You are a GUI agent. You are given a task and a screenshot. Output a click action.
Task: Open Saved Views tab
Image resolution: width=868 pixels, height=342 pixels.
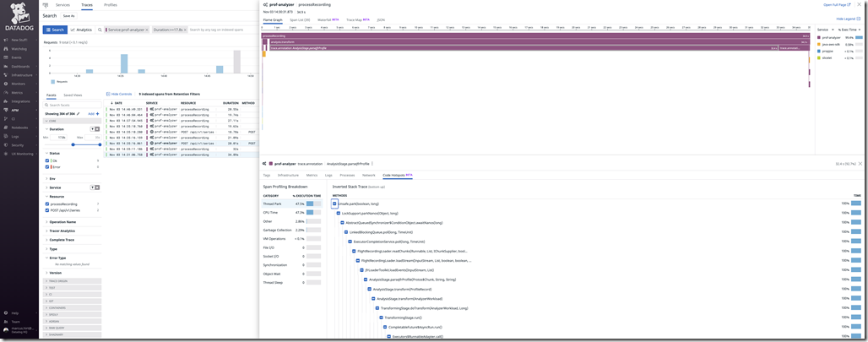(73, 95)
